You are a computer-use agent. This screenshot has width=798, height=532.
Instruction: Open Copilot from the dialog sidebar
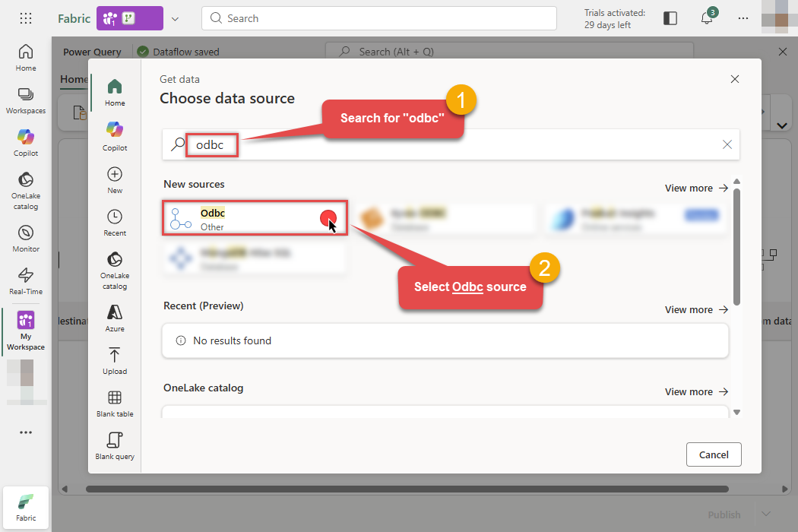point(114,135)
